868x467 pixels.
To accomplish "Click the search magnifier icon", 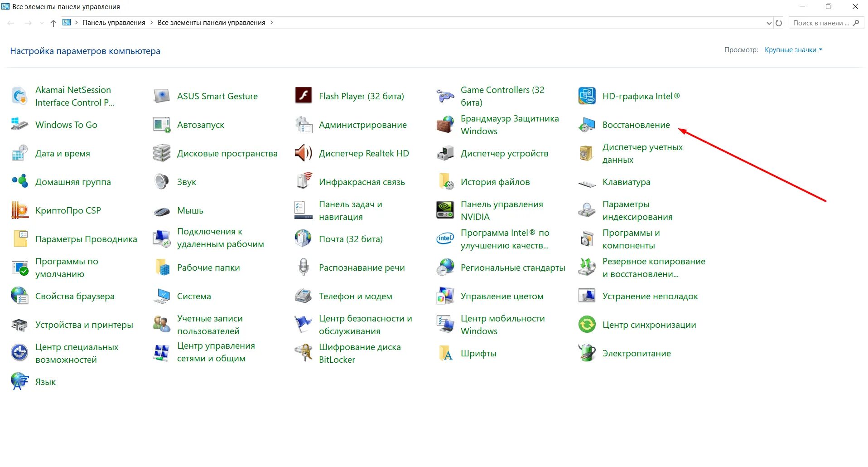I will click(x=856, y=23).
